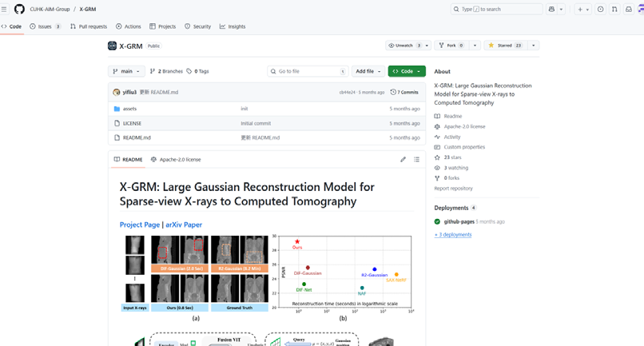Open the Pull requests icon in header
The width and height of the screenshot is (644, 346).
pyautogui.click(x=614, y=9)
